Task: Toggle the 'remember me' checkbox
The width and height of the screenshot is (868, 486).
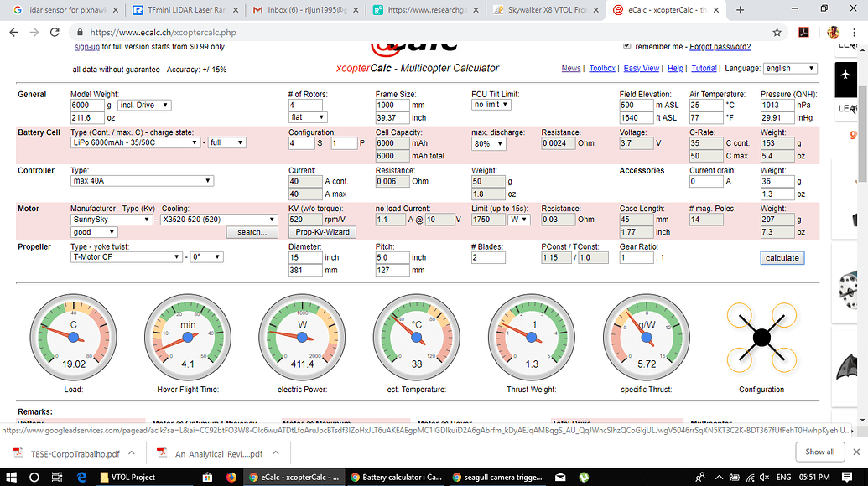Action: 627,47
